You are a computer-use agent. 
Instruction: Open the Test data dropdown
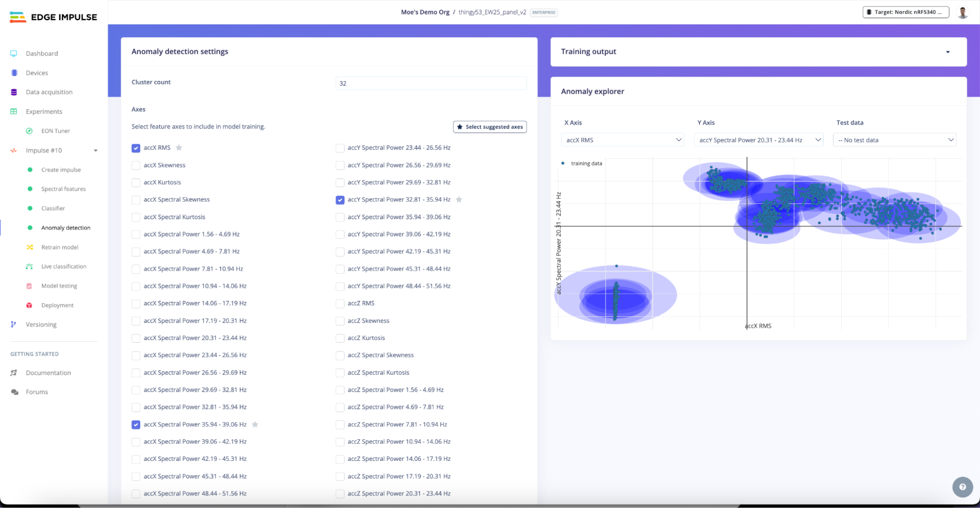pyautogui.click(x=895, y=140)
